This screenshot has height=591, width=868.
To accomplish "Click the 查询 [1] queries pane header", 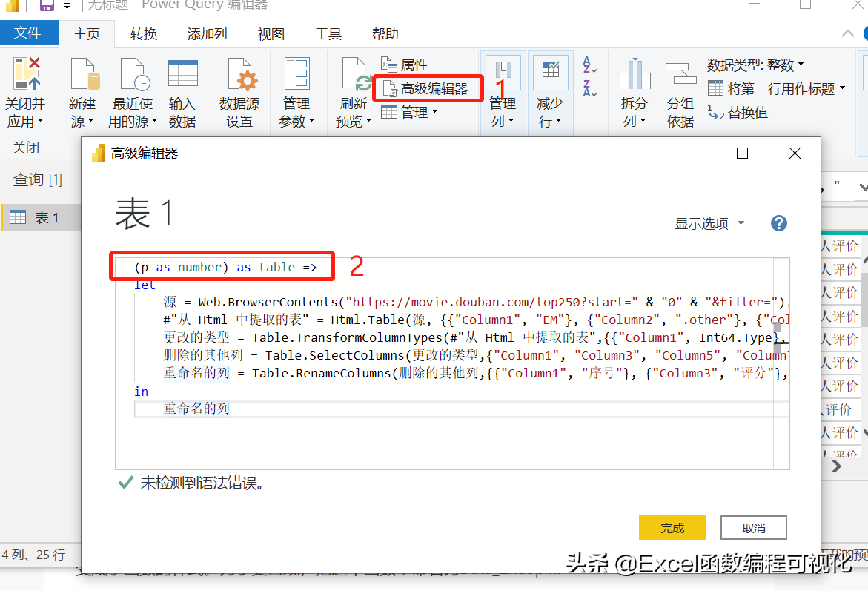I will (x=38, y=179).
